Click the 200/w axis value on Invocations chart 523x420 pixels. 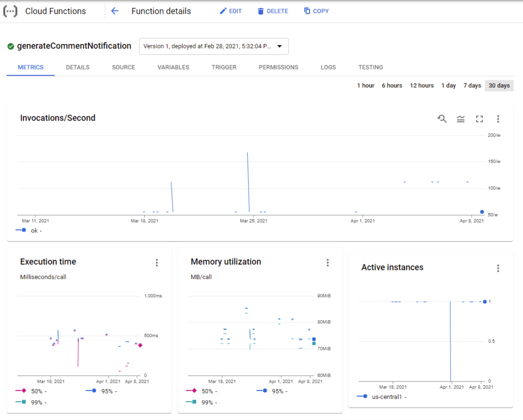pos(494,135)
